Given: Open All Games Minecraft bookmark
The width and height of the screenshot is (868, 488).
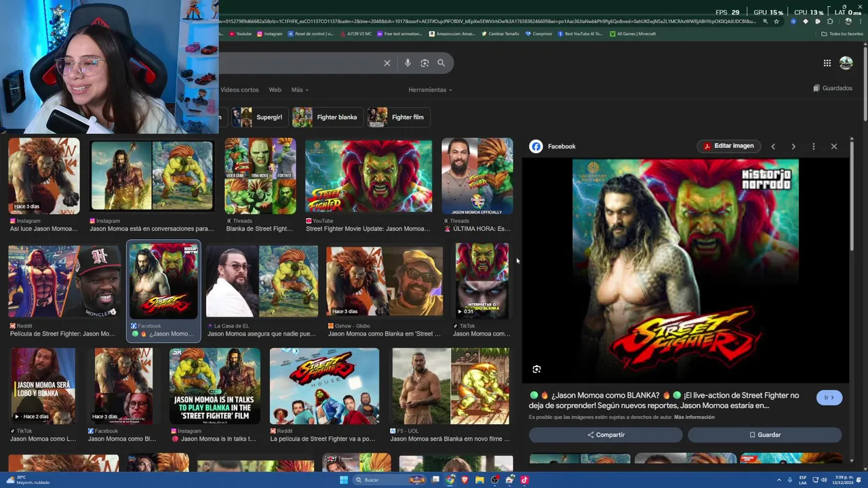Looking at the screenshot, I should [633, 34].
